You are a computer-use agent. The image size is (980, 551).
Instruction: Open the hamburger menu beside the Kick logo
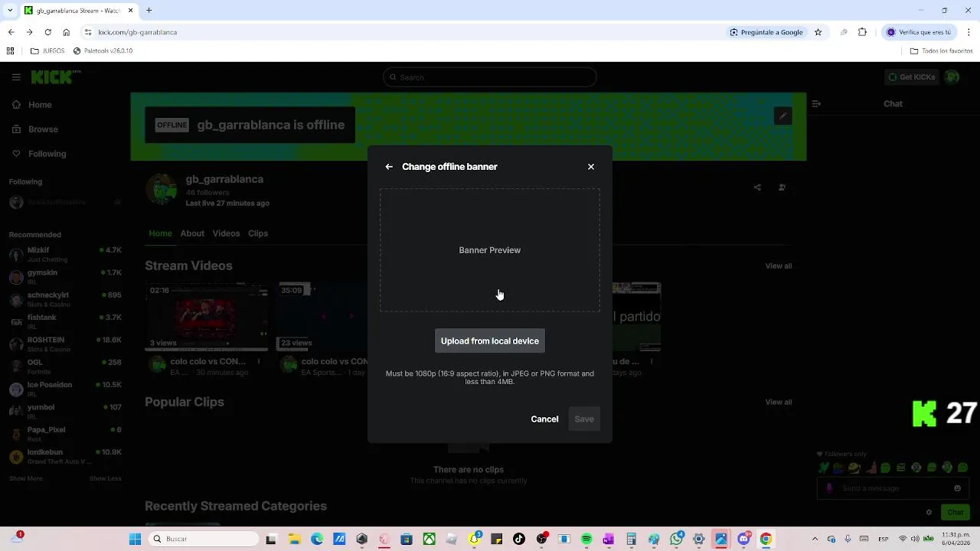16,77
